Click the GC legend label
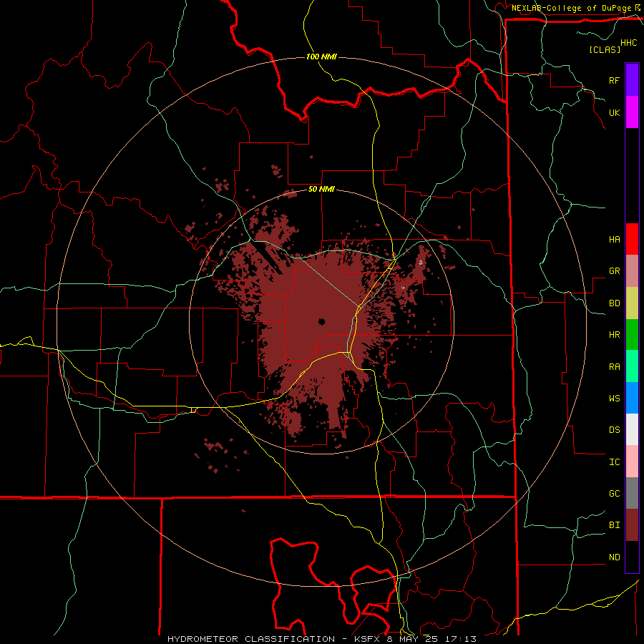Screen dimensions: 644x644 tap(615, 493)
